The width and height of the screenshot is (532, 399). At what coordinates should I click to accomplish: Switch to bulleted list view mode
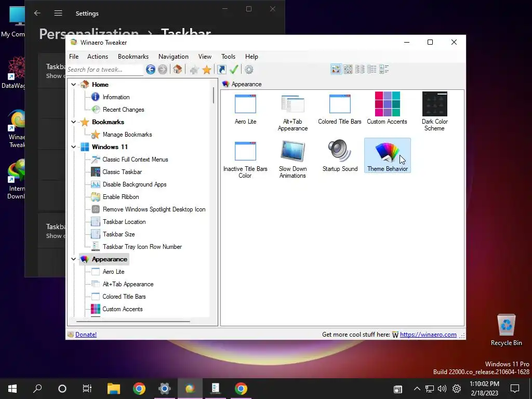371,69
